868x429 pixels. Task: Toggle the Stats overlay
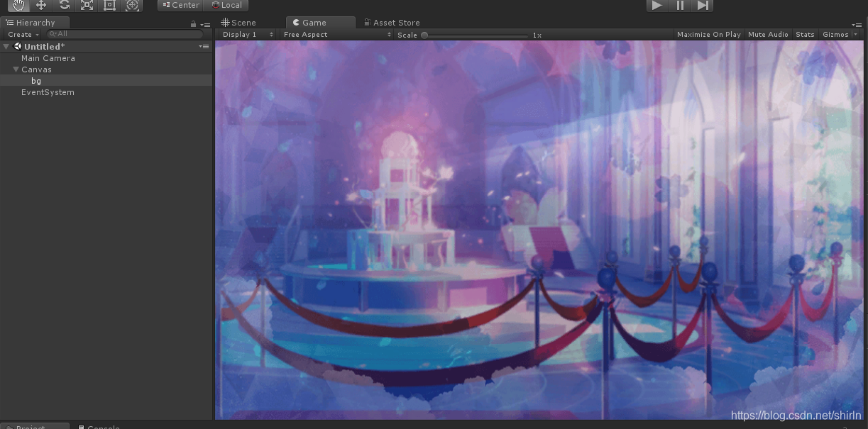coord(805,35)
